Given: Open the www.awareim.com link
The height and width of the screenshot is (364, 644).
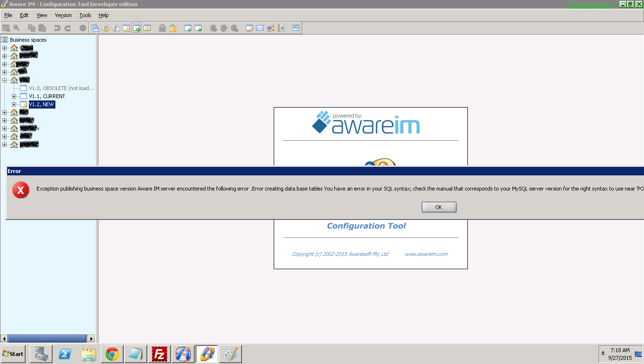Looking at the screenshot, I should coord(426,254).
